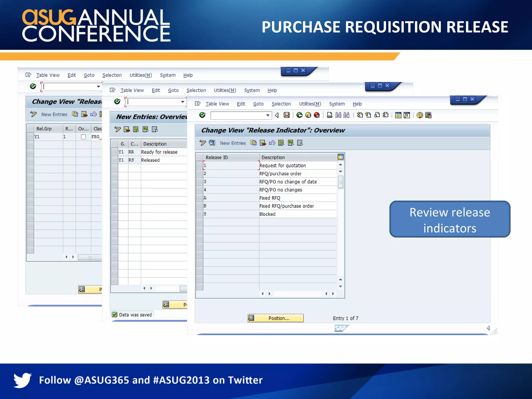Click the Print icon in the toolbar

(330, 115)
